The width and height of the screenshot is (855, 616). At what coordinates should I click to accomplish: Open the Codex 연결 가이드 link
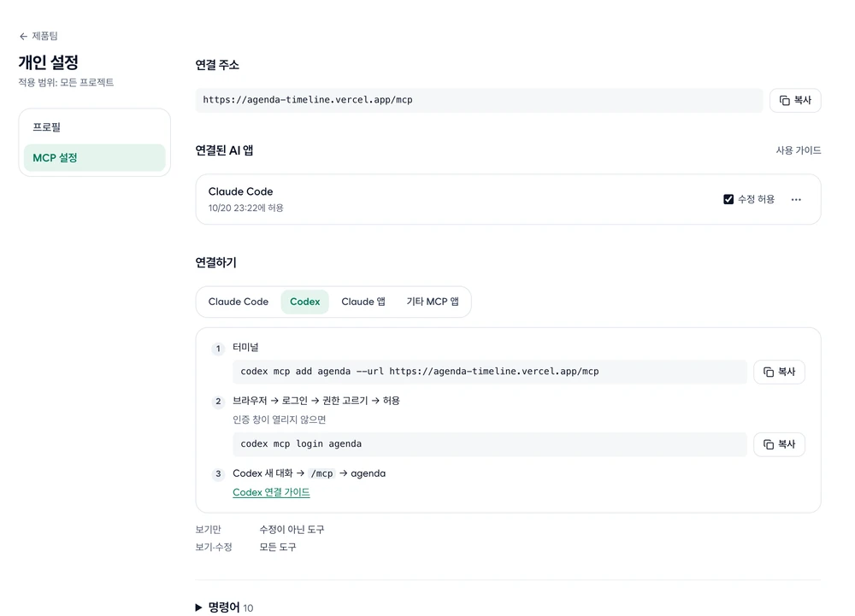pos(271,492)
